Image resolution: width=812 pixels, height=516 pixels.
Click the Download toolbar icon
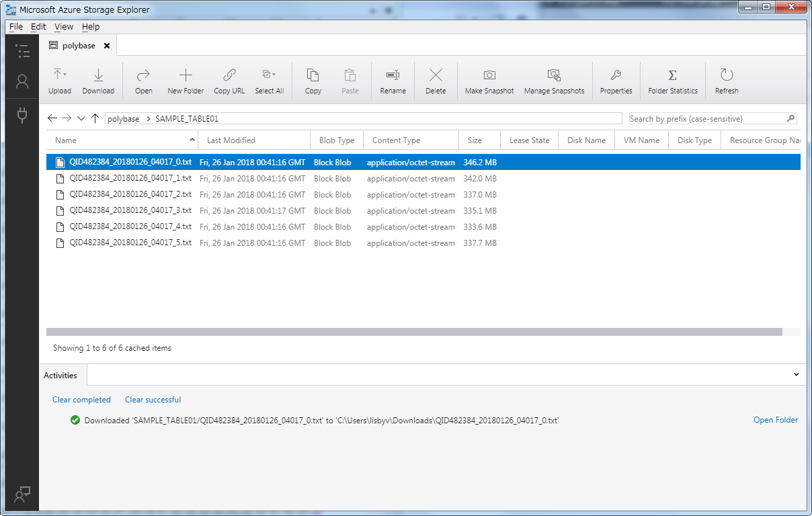click(x=98, y=75)
